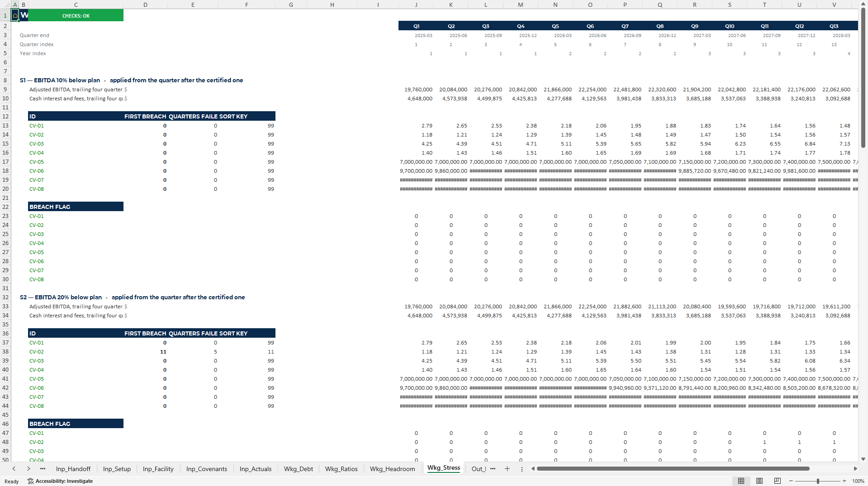This screenshot has height=486, width=868.
Task: Add a new sheet with plus icon
Action: click(507, 469)
